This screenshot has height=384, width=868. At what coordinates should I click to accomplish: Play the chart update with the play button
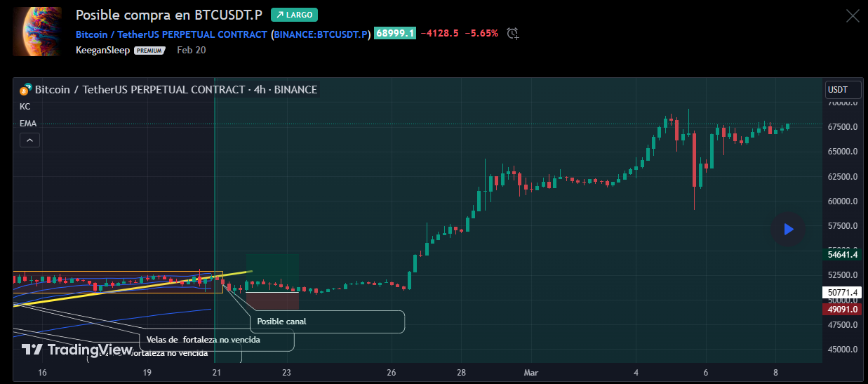[787, 229]
